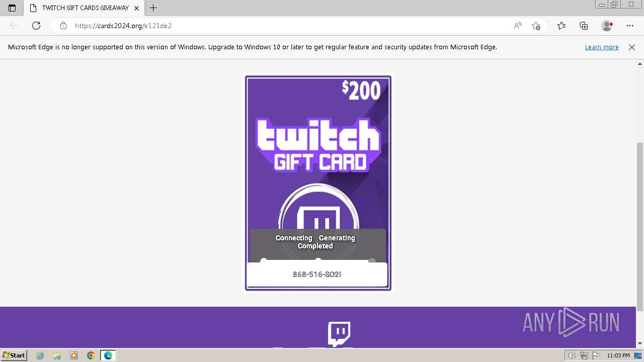View site information via the lock icon
This screenshot has height=362, width=644.
point(63,26)
